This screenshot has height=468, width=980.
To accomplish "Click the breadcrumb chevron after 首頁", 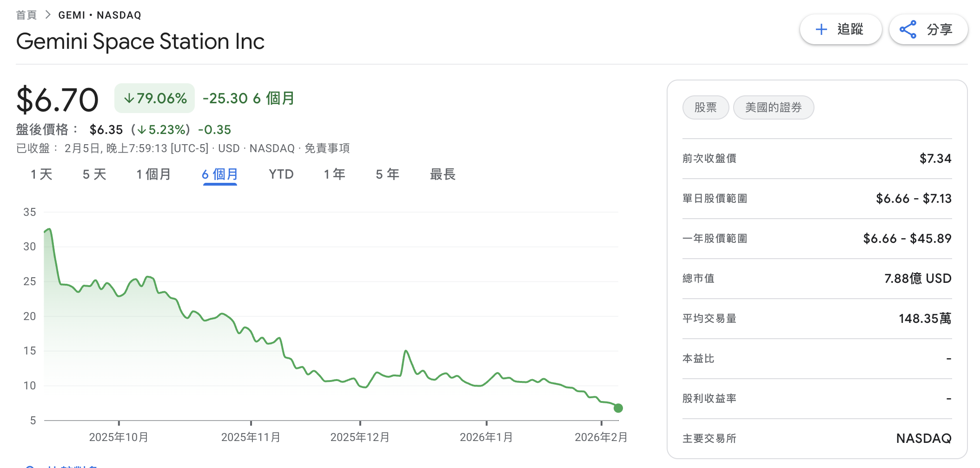I will click(x=47, y=15).
